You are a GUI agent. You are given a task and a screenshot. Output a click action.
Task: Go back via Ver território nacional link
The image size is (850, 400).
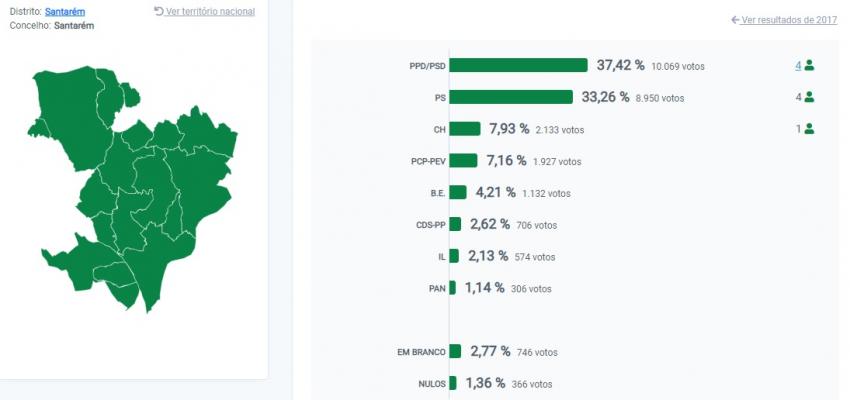tap(210, 11)
